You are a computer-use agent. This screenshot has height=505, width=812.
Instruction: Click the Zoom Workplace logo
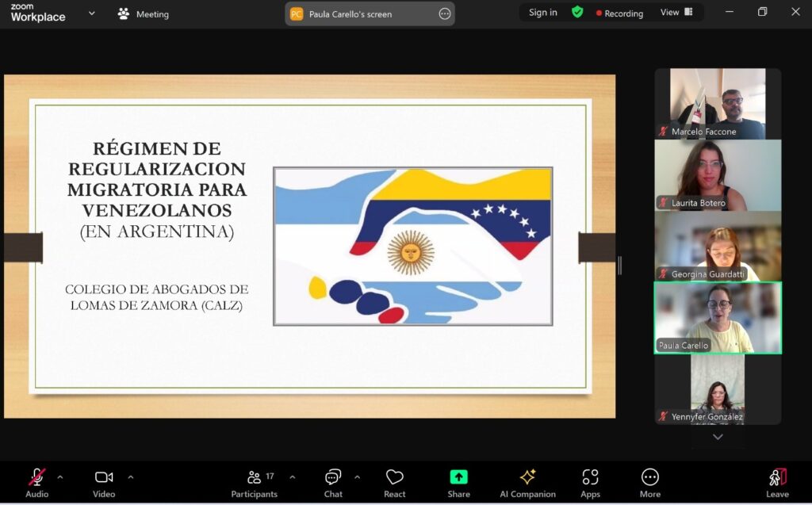pos(38,13)
